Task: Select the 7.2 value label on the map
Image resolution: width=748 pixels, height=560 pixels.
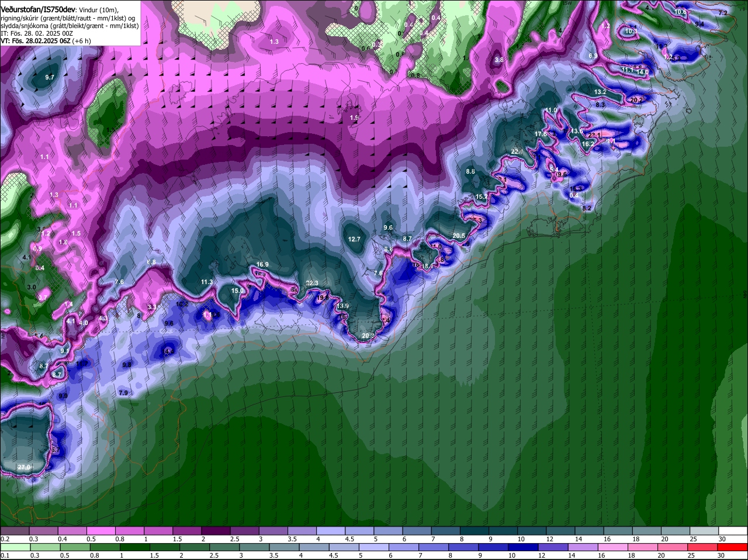Action: (x=723, y=12)
